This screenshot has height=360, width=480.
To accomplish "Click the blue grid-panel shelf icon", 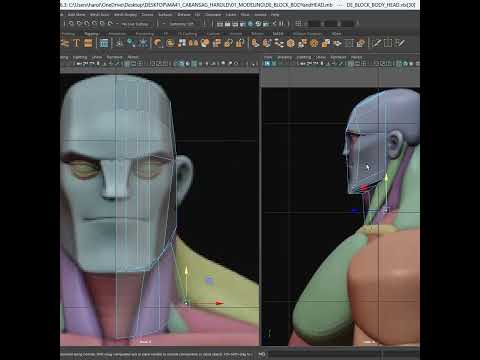I will [104, 43].
